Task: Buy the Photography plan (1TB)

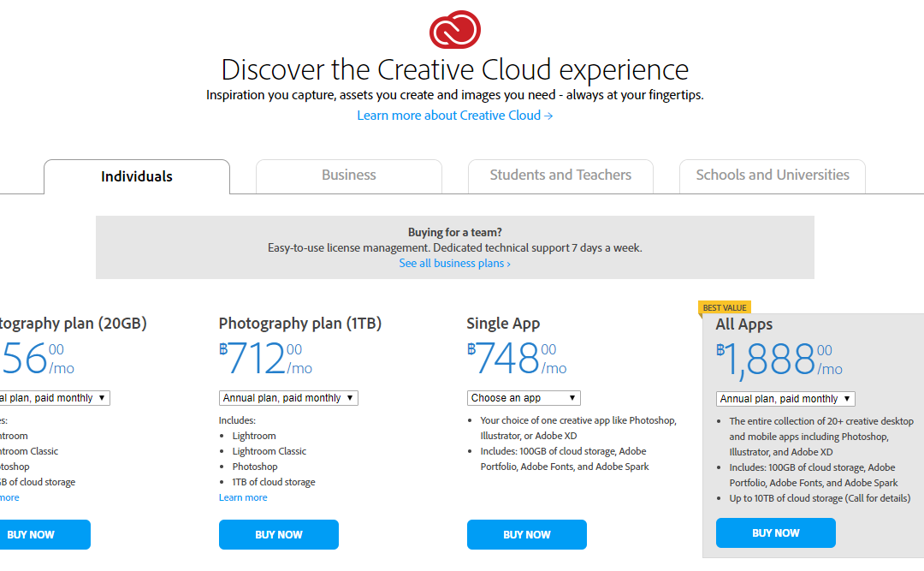Action: [279, 534]
